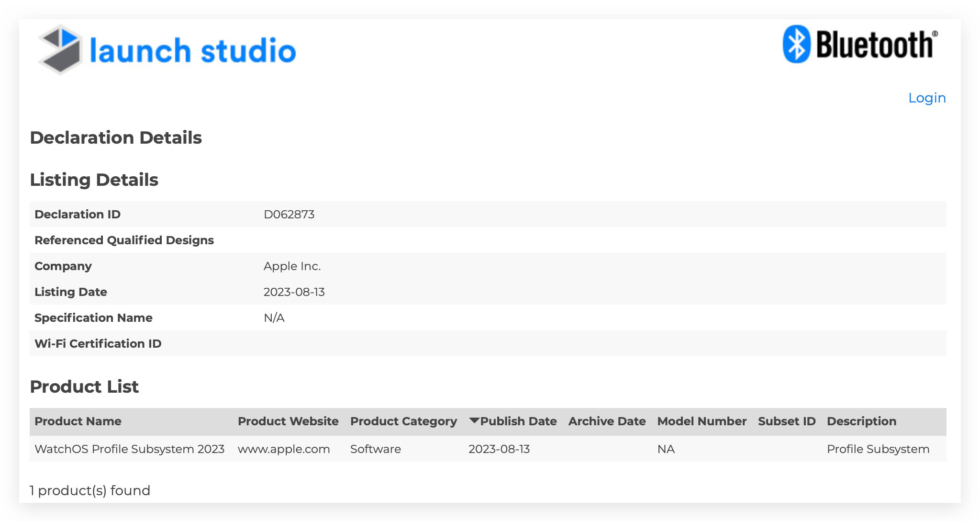Open the Login link
This screenshot has width=980, height=522.
pos(927,98)
